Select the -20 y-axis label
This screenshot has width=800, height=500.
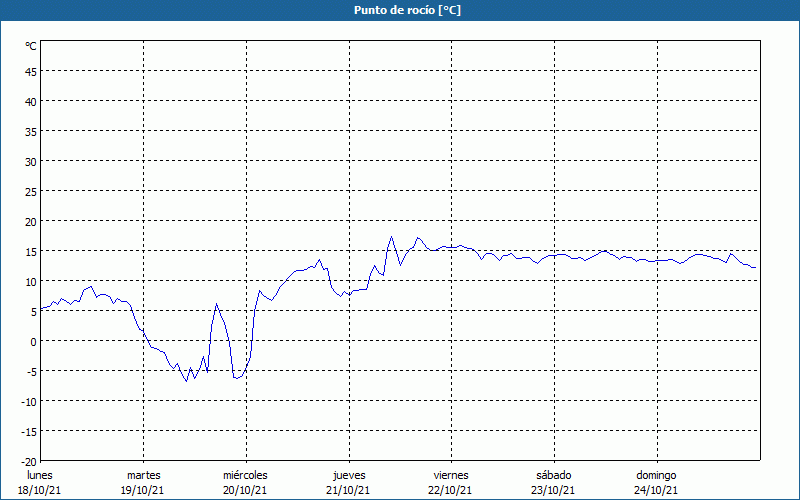click(x=29, y=461)
